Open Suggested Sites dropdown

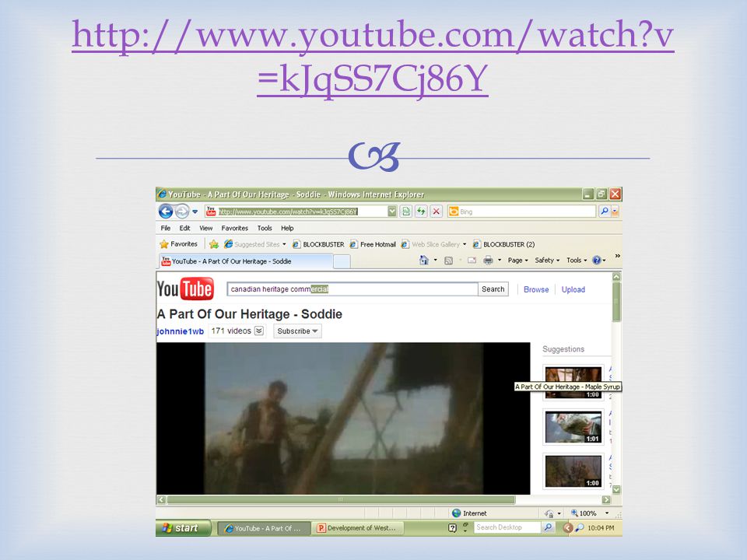pyautogui.click(x=255, y=244)
